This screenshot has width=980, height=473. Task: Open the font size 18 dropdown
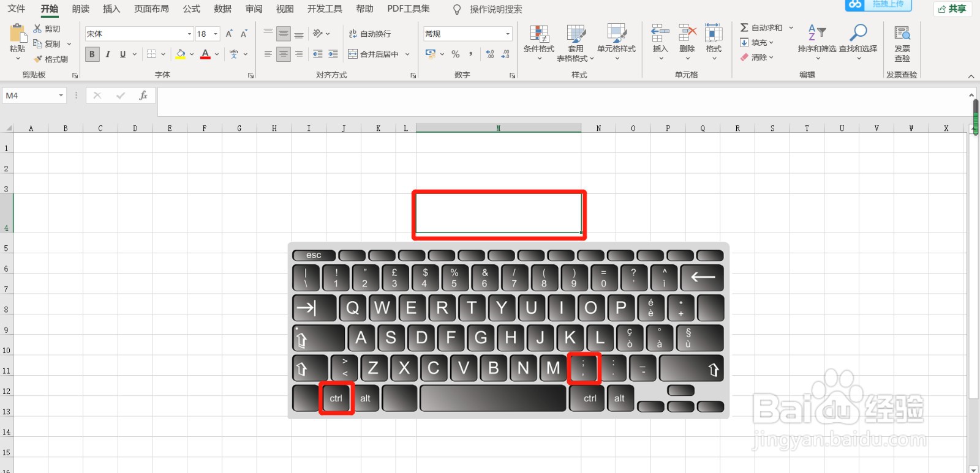point(216,34)
